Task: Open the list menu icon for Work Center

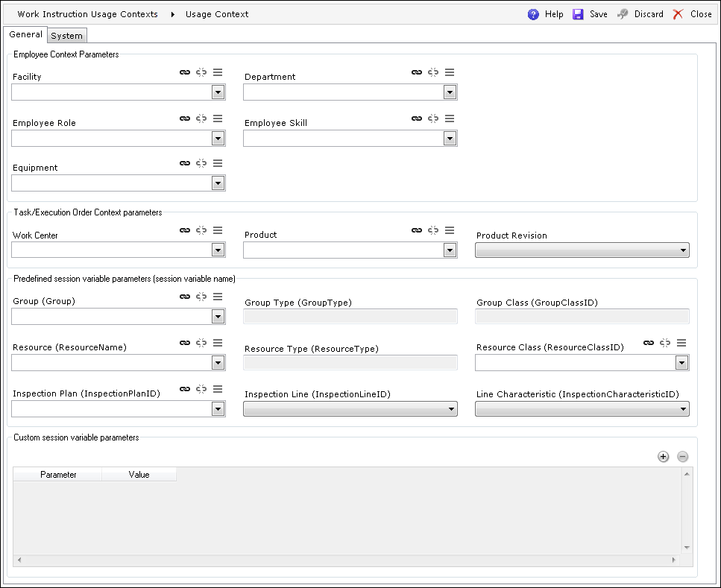Action: (x=218, y=230)
